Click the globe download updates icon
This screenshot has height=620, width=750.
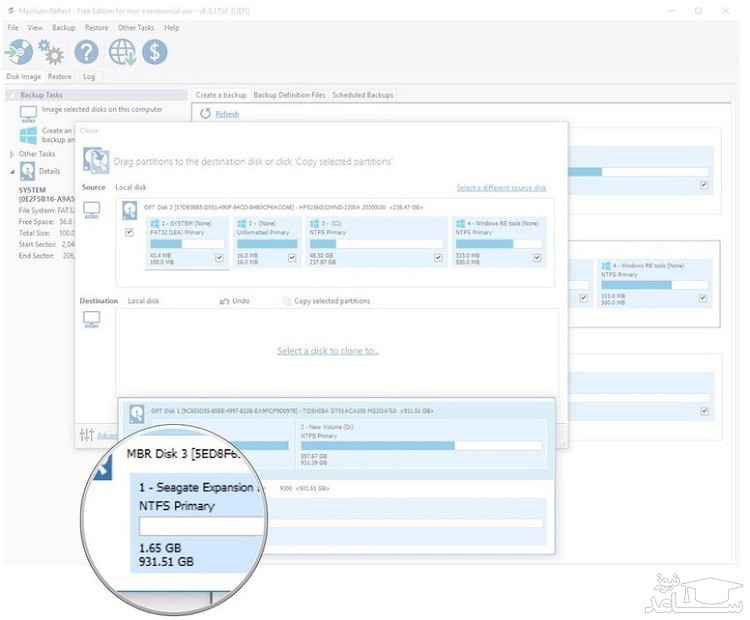(x=123, y=52)
